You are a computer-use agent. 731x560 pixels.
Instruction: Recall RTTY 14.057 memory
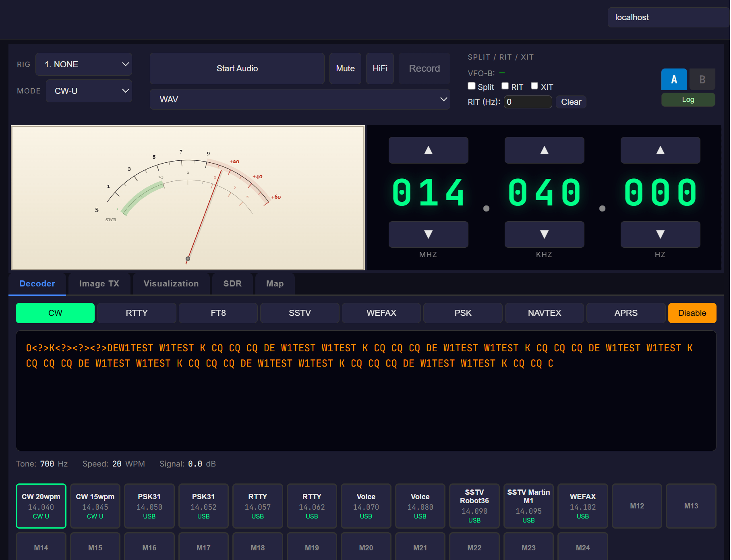(257, 506)
